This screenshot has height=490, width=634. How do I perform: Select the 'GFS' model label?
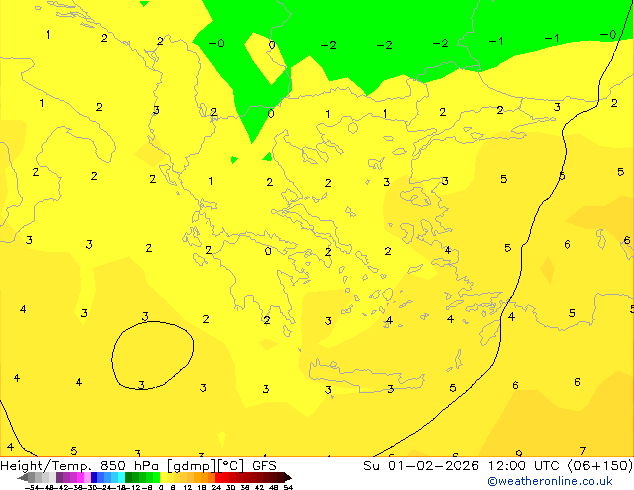point(264,466)
